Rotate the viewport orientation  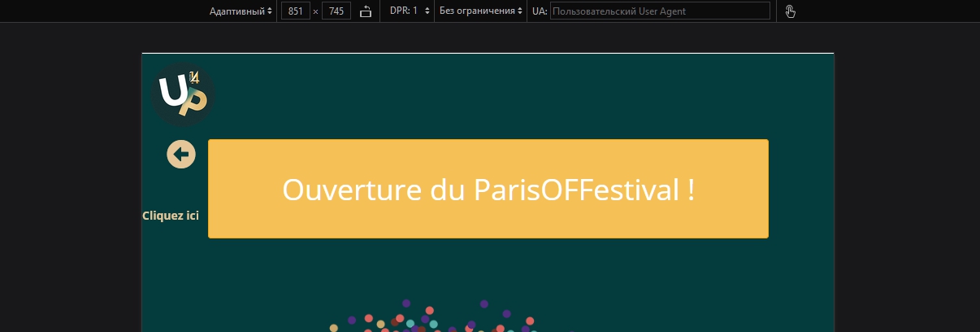click(x=366, y=11)
